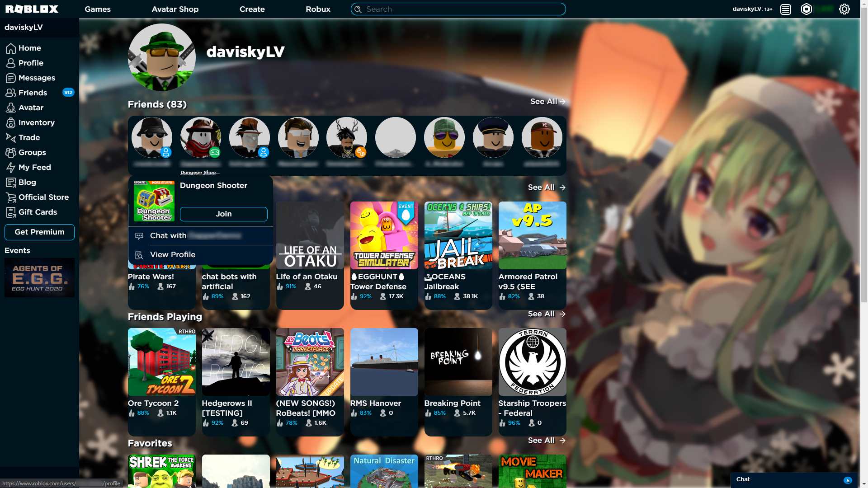Switch to the Avatar Shop page
Viewport: 868px width, 488px height.
[x=175, y=9]
